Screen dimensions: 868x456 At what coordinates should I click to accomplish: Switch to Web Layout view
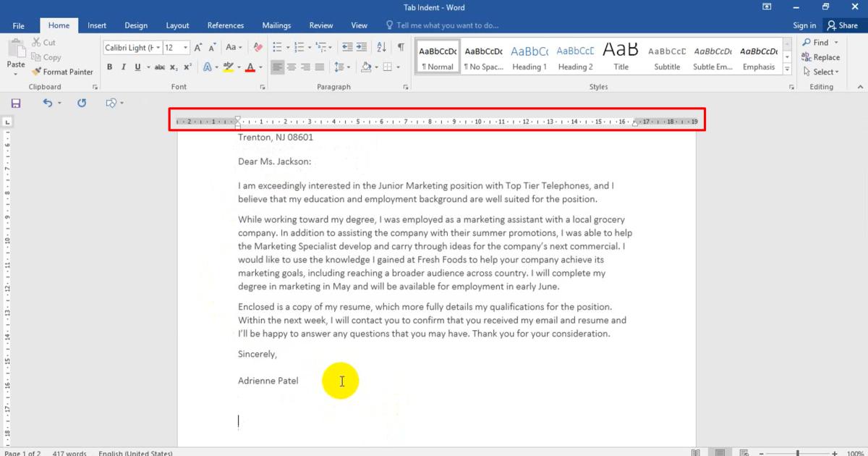click(745, 452)
